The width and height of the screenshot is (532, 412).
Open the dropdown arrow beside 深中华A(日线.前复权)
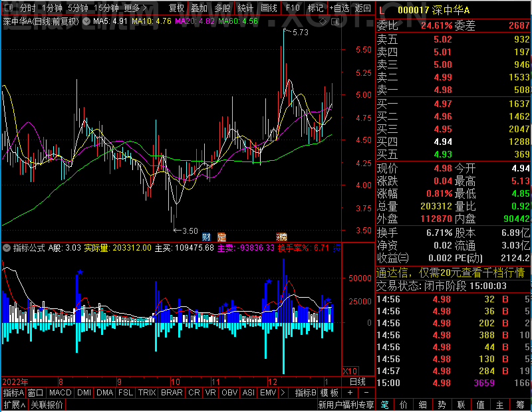[x=86, y=21]
